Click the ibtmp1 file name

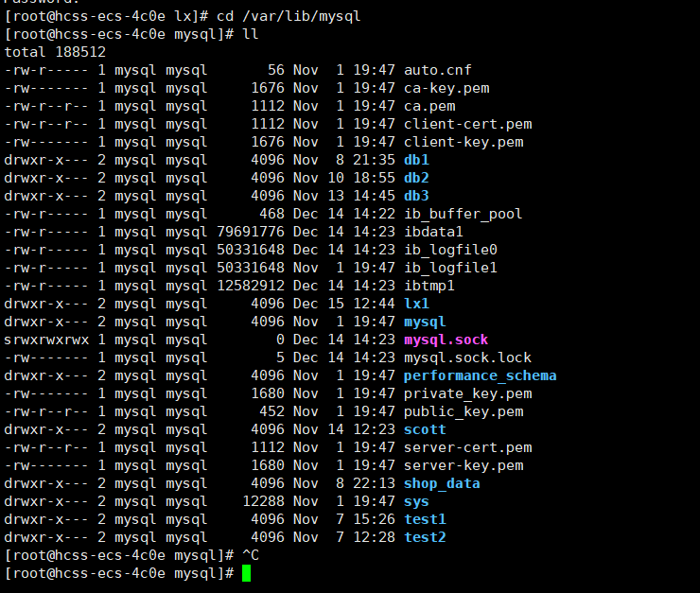[429, 286]
